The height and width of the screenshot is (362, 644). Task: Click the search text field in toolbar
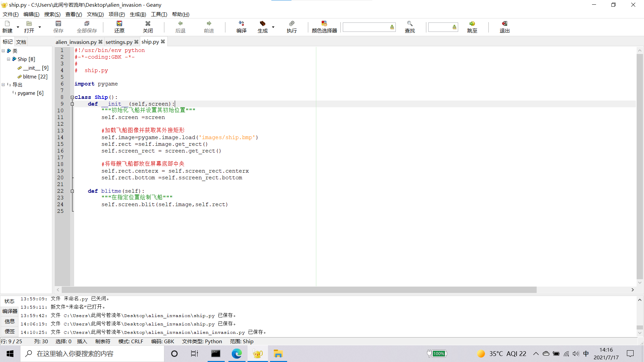pyautogui.click(x=366, y=27)
